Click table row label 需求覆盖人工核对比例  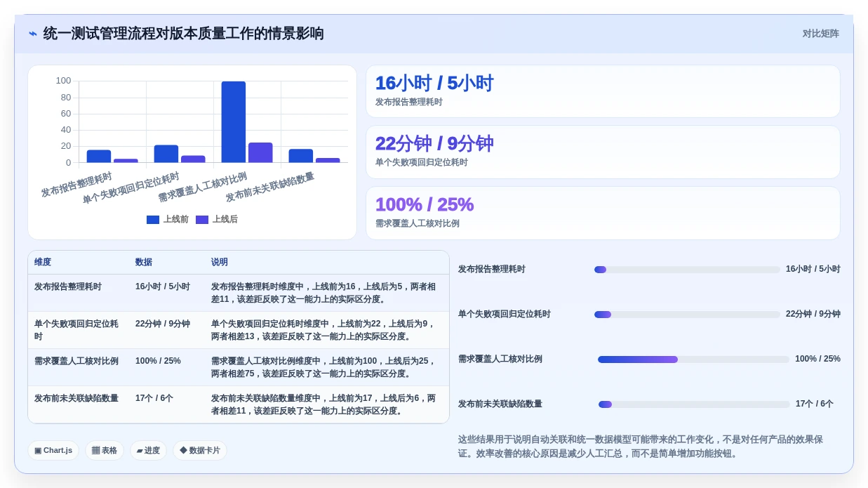[76, 362]
